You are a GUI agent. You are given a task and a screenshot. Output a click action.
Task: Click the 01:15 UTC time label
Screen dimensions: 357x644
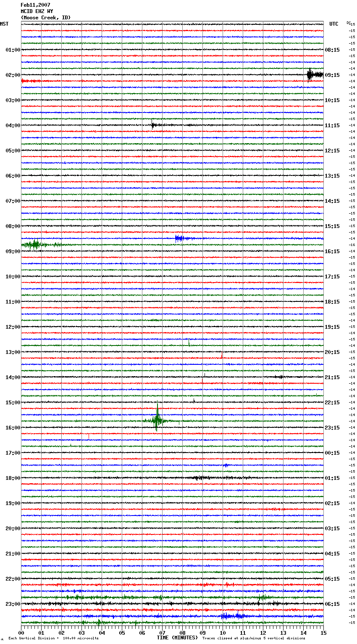pyautogui.click(x=332, y=478)
